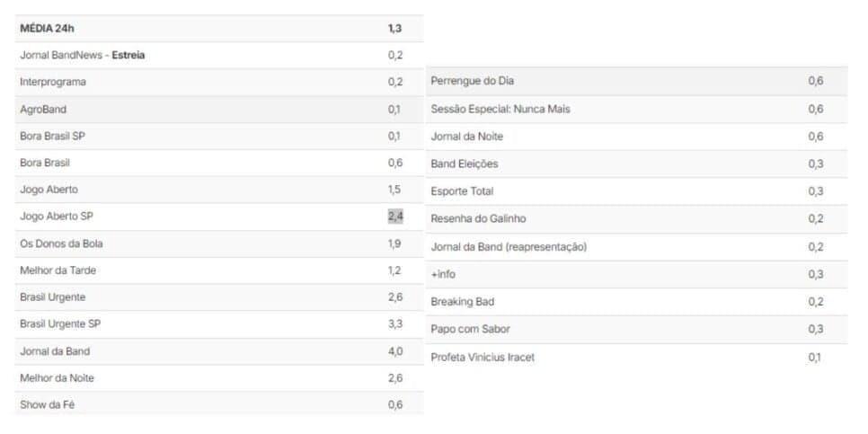868x434 pixels.
Task: Click Sessão Especial: Nunca Mais entry
Action: (500, 109)
